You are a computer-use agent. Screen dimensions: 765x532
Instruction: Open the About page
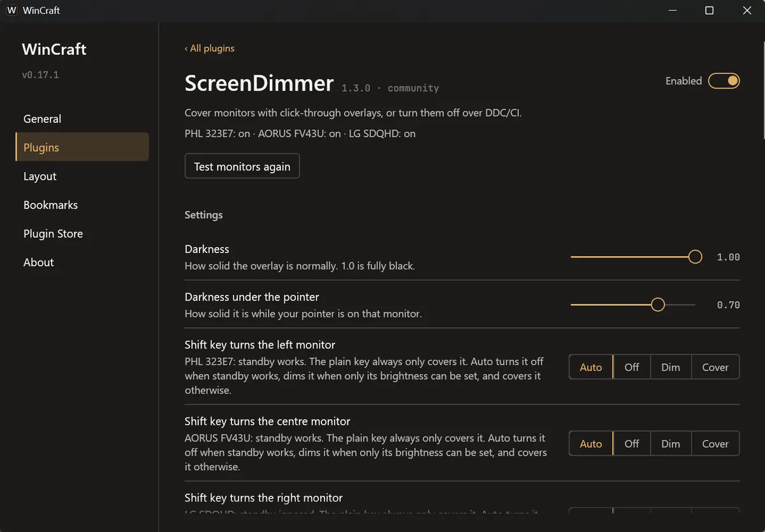82,262
